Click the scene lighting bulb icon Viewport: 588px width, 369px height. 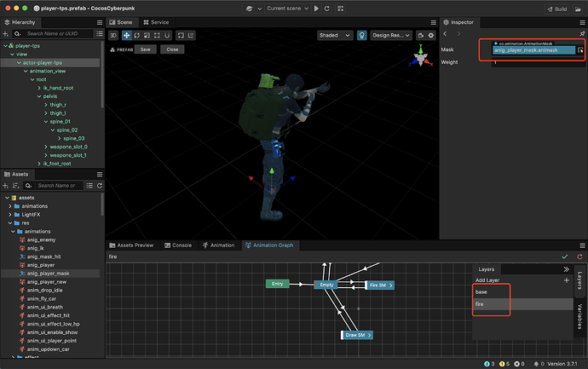pyautogui.click(x=362, y=36)
